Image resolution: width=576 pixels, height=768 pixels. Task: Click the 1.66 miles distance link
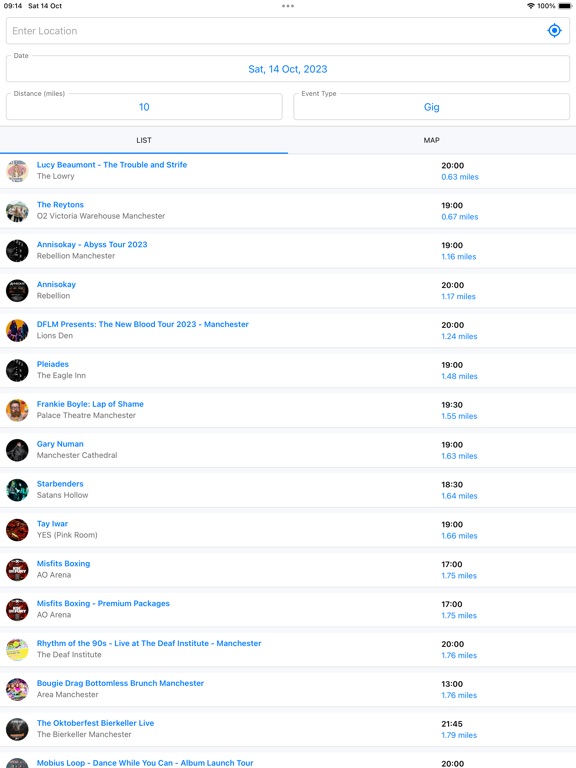tap(459, 536)
